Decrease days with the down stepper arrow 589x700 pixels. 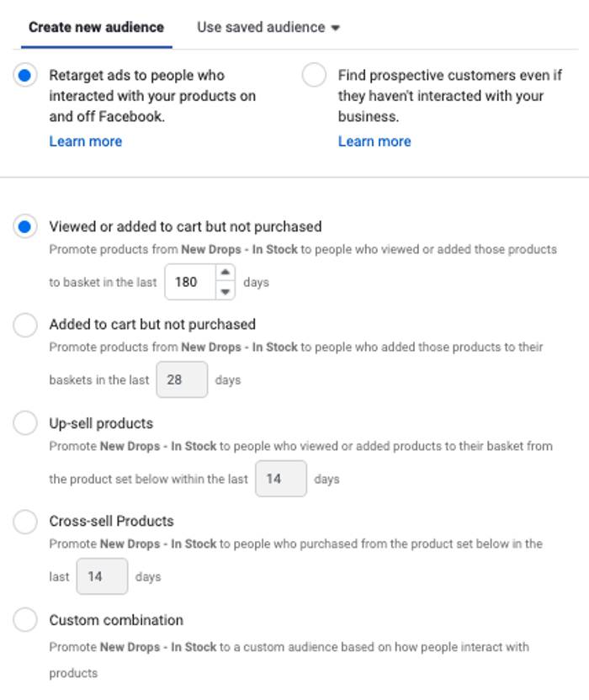225,291
